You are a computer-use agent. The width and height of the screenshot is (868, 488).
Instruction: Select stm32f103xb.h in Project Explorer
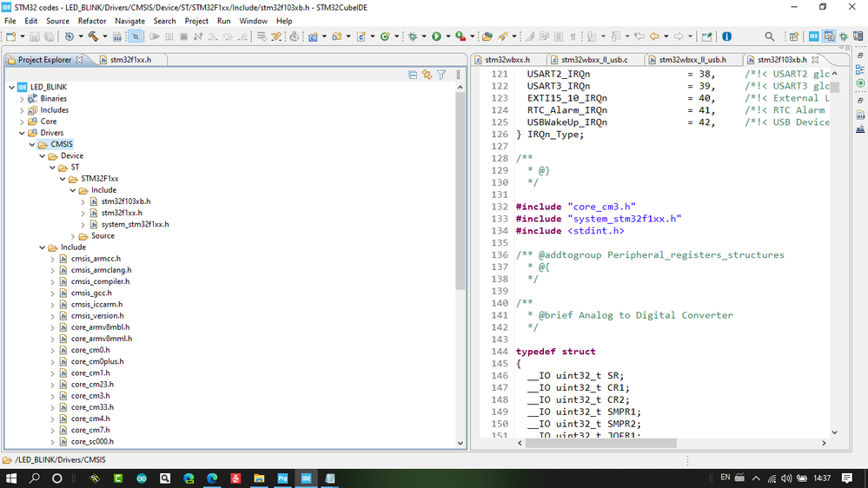(126, 201)
